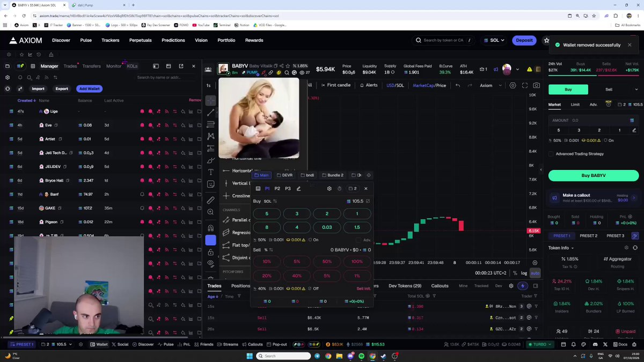Open settings gear in instant trade panel

(x=329, y=189)
